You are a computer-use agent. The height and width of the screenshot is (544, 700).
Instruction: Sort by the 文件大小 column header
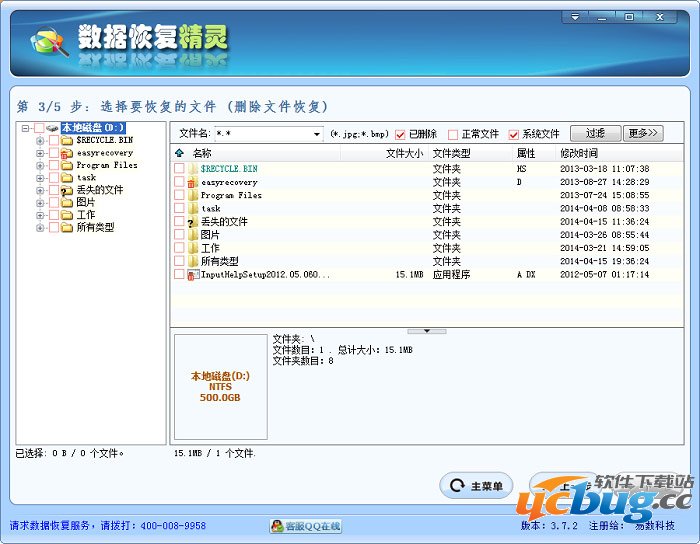pyautogui.click(x=385, y=154)
